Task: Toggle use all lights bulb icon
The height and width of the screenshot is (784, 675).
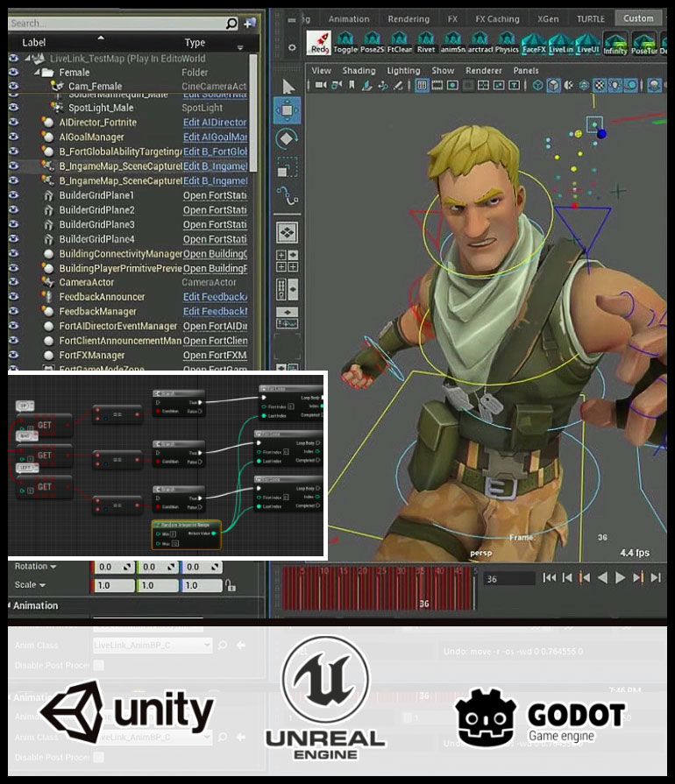Action: coord(615,86)
